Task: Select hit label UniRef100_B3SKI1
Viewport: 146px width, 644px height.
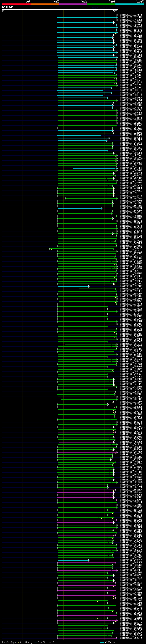Action: (131, 90)
